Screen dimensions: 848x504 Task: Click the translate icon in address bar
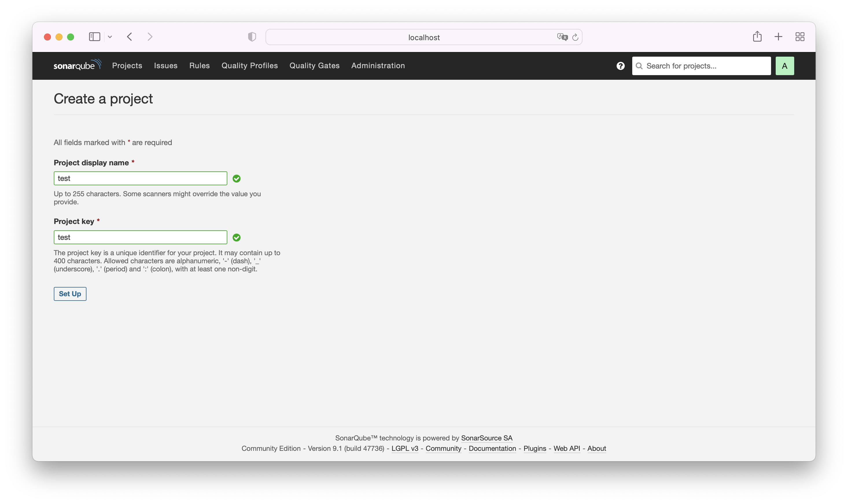click(x=562, y=37)
